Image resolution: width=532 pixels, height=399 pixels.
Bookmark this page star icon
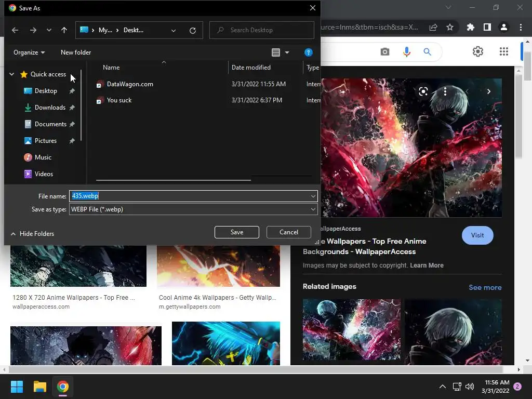click(450, 27)
